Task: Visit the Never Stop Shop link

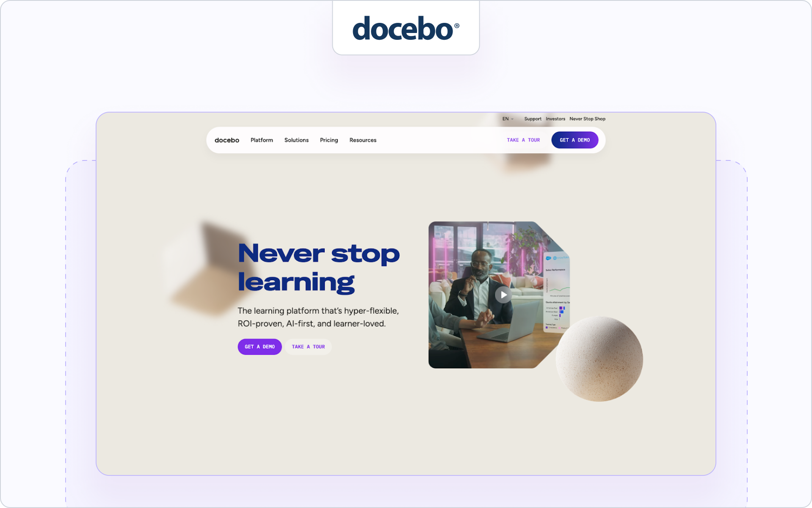Action: pyautogui.click(x=587, y=119)
